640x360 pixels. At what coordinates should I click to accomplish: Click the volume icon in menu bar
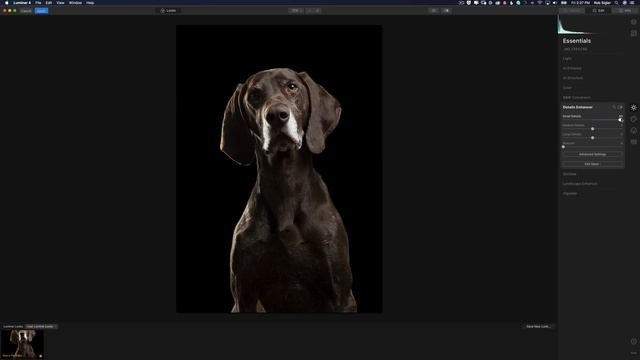pos(555,3)
